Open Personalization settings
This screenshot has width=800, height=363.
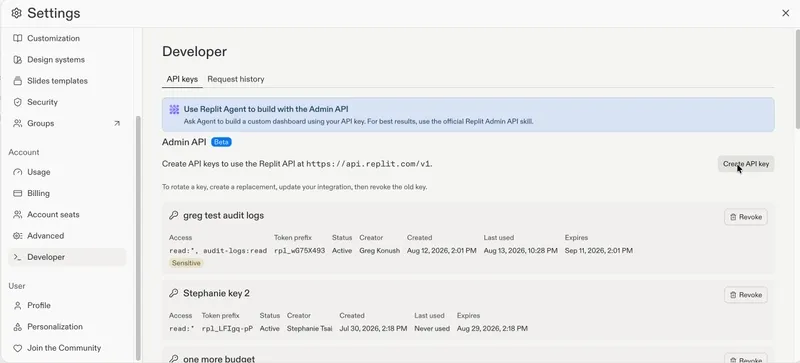coord(67,327)
